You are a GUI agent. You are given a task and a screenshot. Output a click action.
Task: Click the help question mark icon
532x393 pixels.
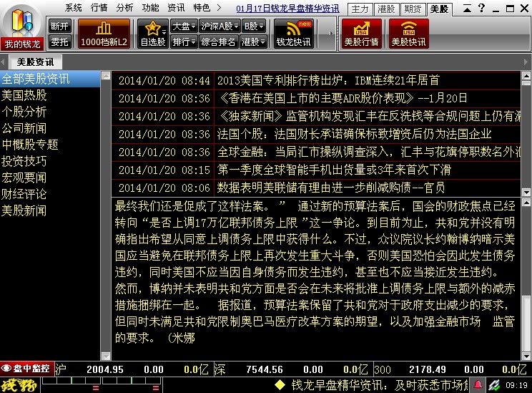tap(481, 8)
